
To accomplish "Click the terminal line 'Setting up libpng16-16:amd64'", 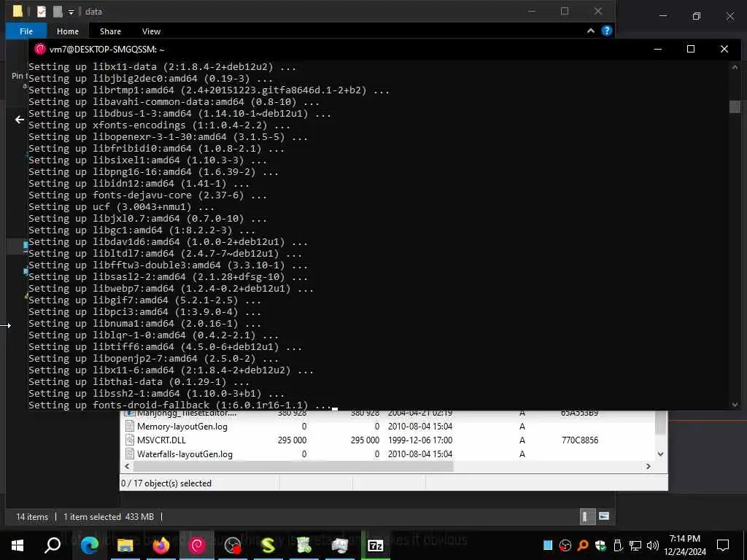I will point(153,172).
